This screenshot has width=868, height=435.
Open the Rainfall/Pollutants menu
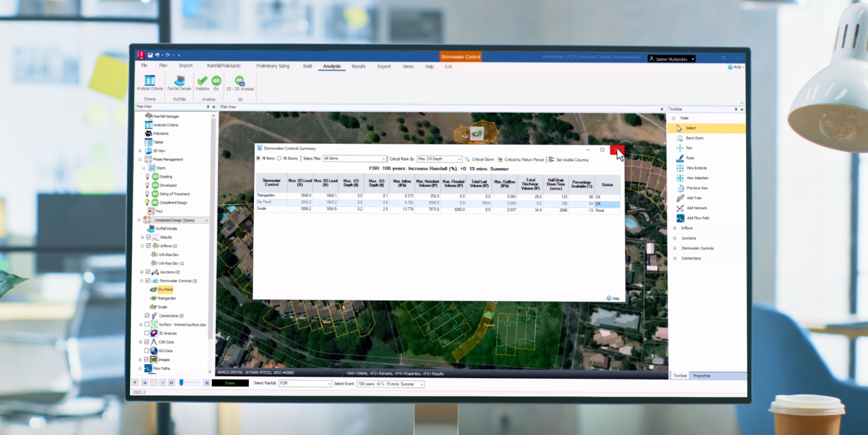click(x=224, y=65)
